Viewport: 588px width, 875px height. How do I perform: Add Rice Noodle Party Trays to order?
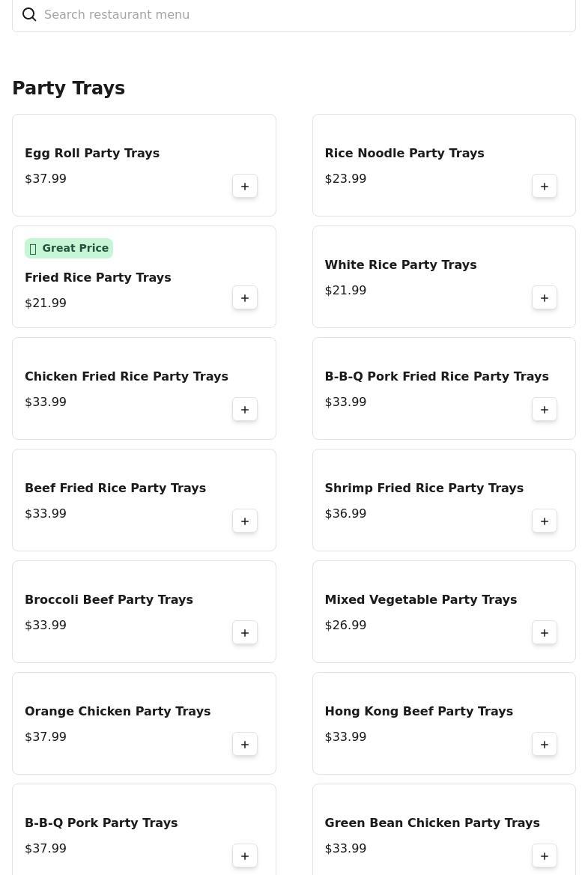coord(545,187)
